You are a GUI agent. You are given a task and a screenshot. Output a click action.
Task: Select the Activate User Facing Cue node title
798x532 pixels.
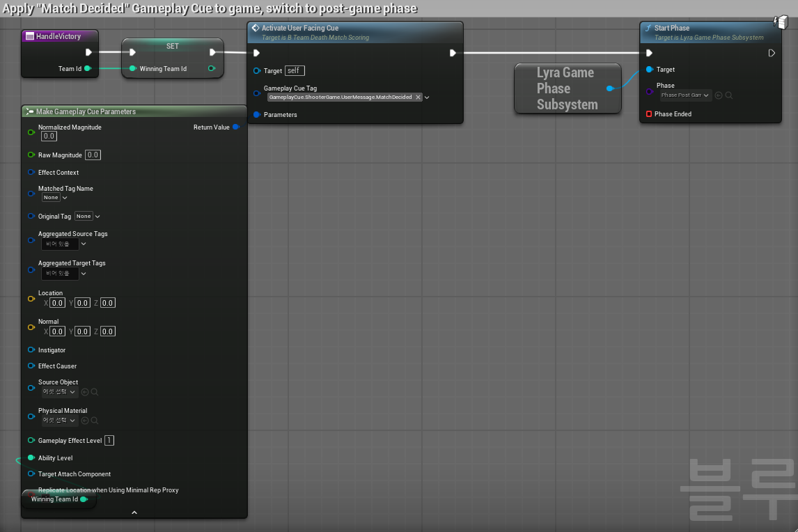tap(299, 28)
